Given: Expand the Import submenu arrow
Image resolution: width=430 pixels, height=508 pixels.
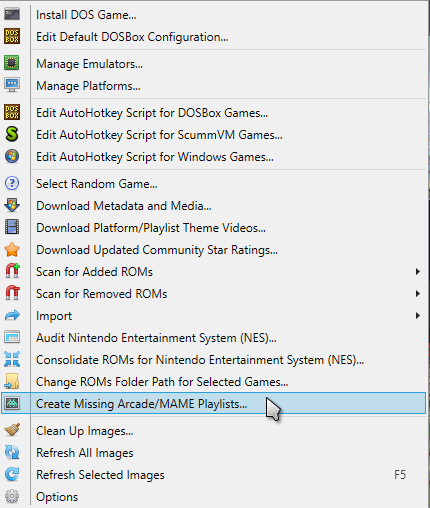Looking at the screenshot, I should [x=417, y=316].
